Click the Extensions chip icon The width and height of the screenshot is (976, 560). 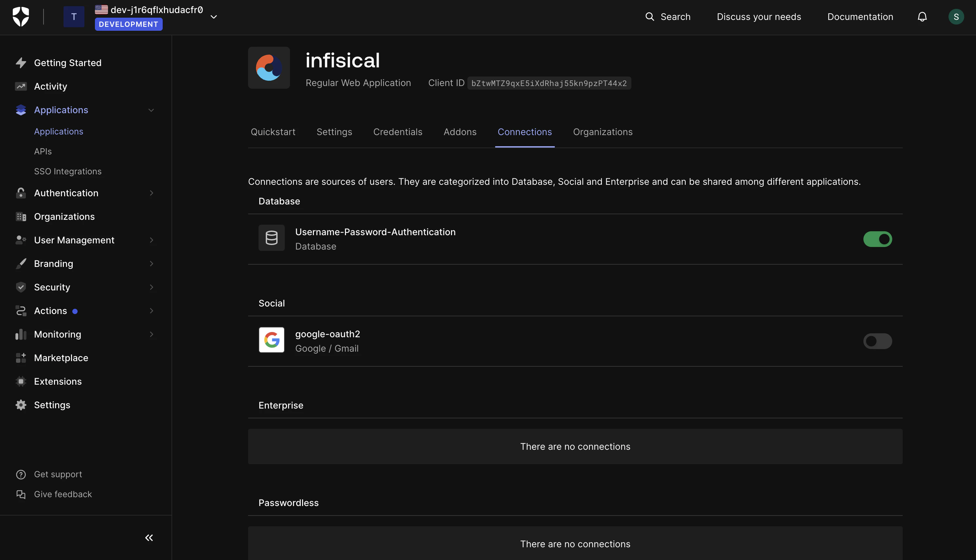coord(21,381)
